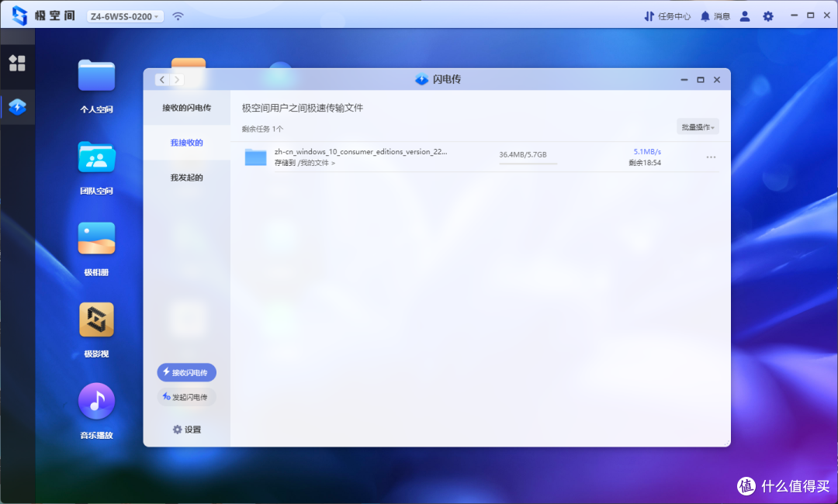
Task: Go back in 闪电传 window
Action: point(162,80)
